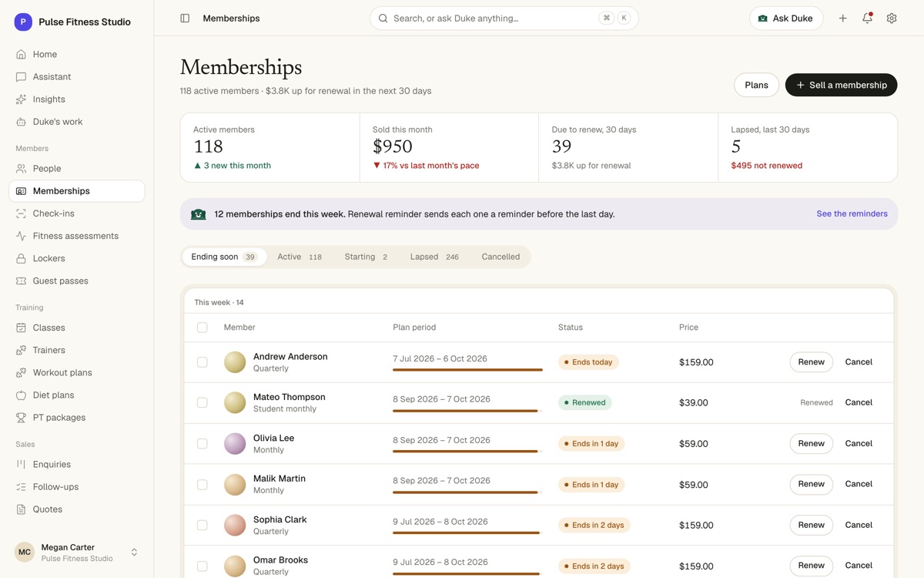
Task: Collapse sidebar with panel toggle icon
Action: (x=185, y=18)
